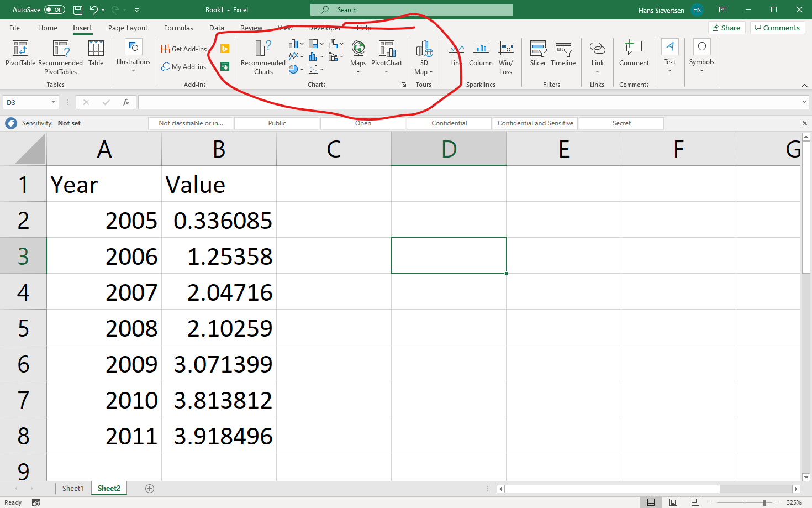Screen dimensions: 812x508
Task: Open Customize Quick Access Toolbar menu
Action: [136, 10]
